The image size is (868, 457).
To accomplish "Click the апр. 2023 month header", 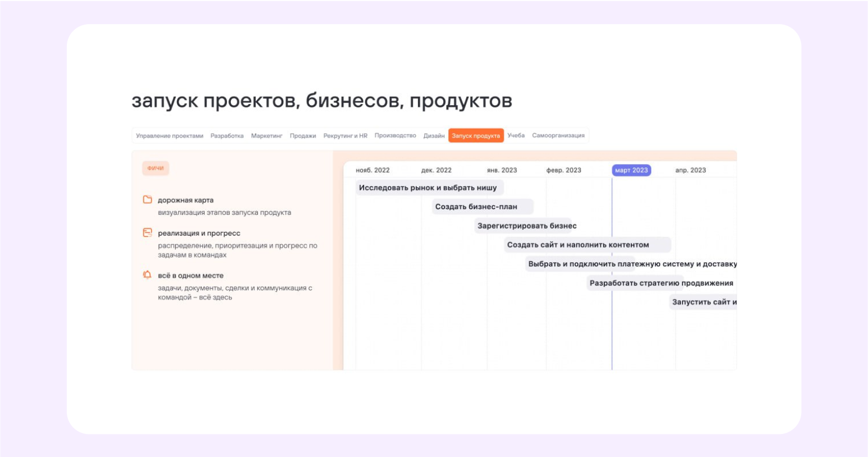I will tap(690, 170).
